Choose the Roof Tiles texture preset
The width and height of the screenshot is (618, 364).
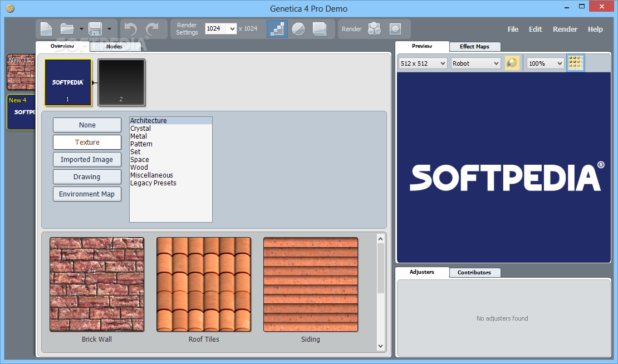tap(204, 284)
